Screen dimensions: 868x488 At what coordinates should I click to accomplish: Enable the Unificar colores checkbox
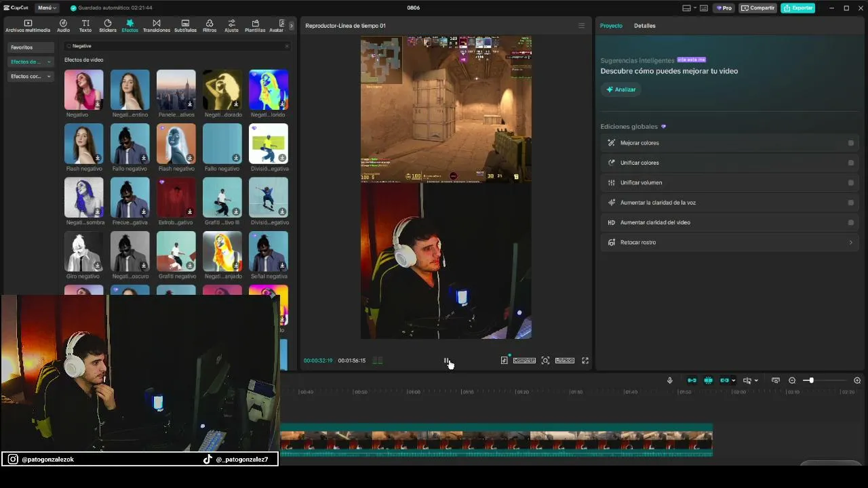[851, 163]
